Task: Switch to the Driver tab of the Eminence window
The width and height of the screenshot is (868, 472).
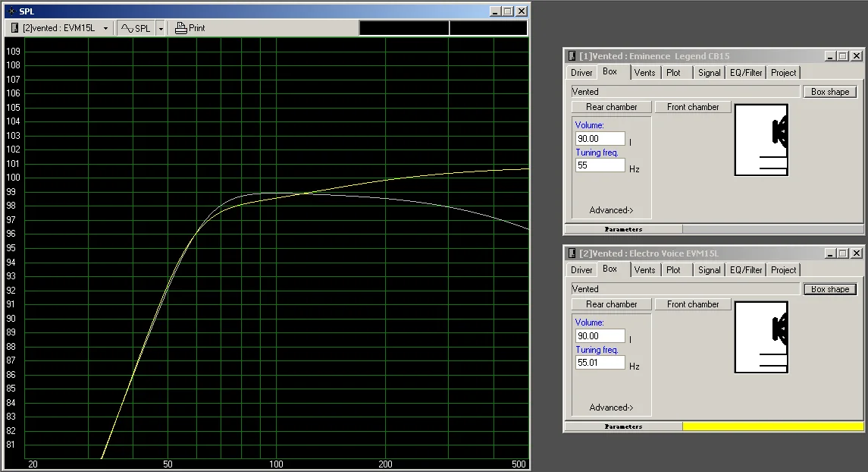Action: click(581, 72)
